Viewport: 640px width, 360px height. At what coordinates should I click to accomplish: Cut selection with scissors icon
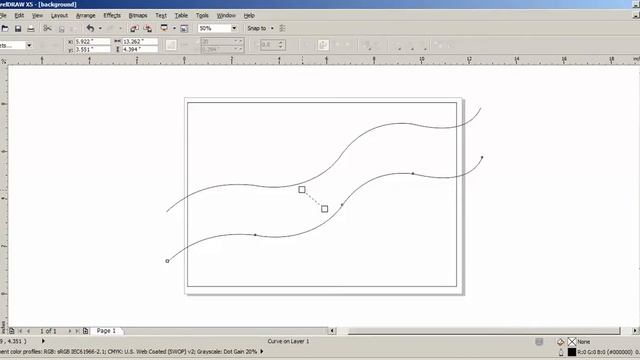[x=47, y=28]
